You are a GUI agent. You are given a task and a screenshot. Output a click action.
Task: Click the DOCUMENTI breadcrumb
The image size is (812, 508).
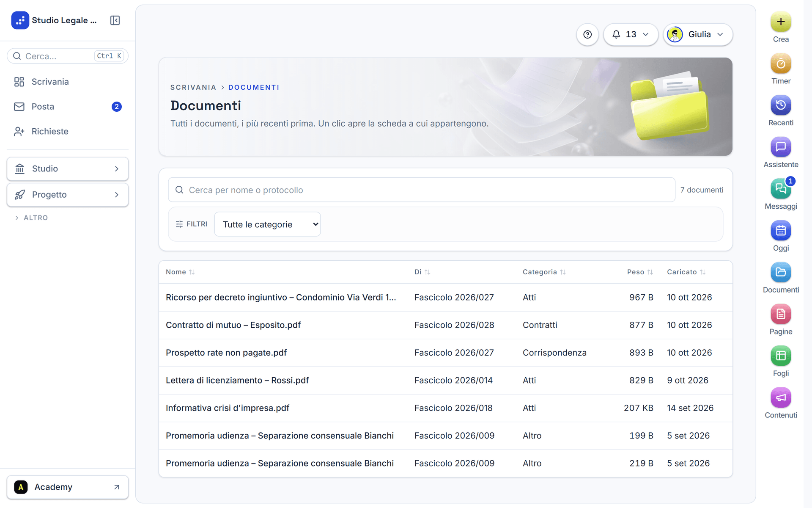[254, 87]
